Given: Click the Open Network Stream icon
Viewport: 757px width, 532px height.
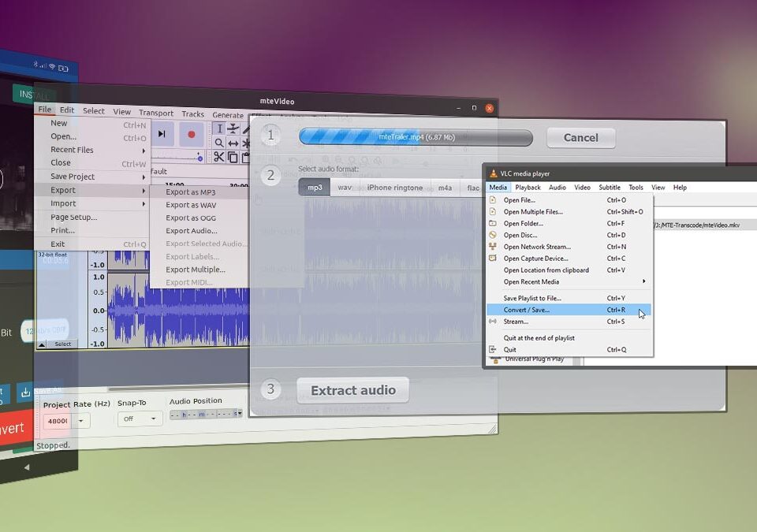Looking at the screenshot, I should (x=493, y=247).
